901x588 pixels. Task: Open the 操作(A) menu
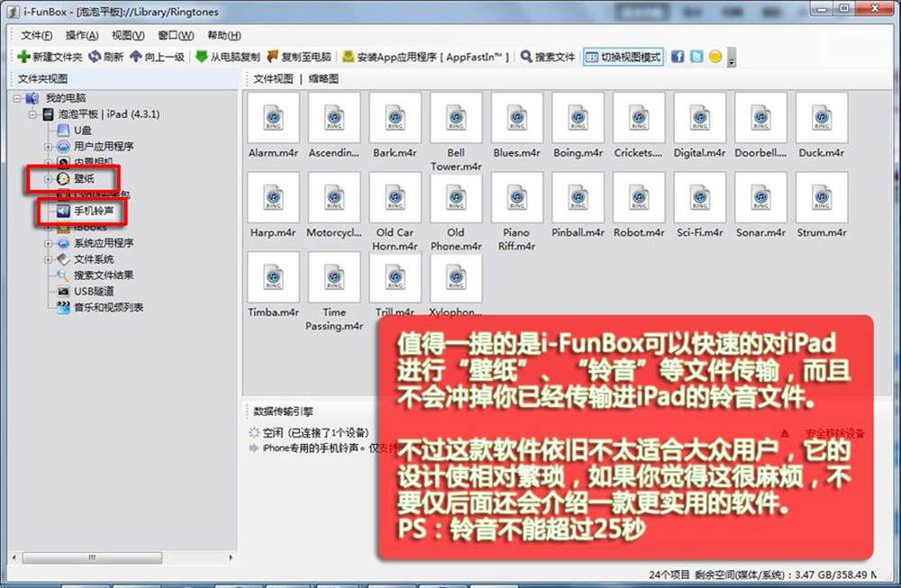coord(82,36)
